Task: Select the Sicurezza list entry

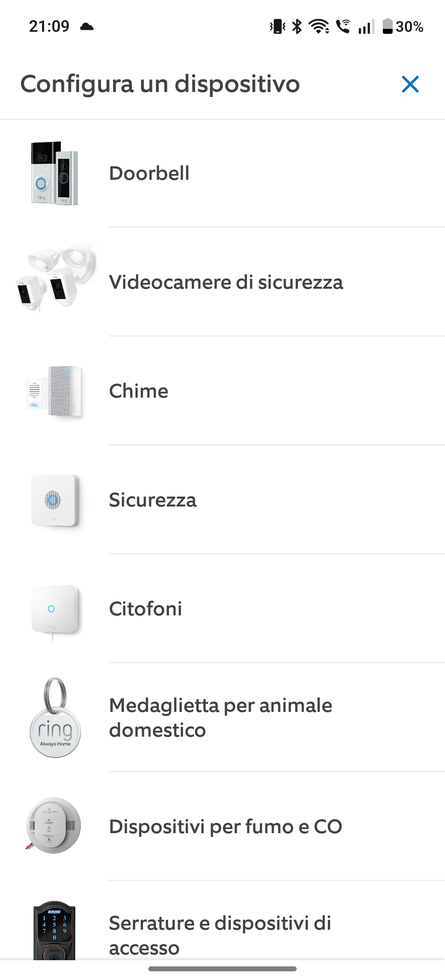Action: pyautogui.click(x=152, y=500)
